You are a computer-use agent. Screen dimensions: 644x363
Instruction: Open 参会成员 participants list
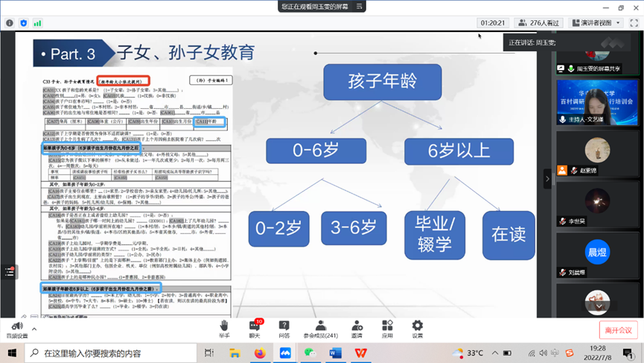tap(320, 326)
